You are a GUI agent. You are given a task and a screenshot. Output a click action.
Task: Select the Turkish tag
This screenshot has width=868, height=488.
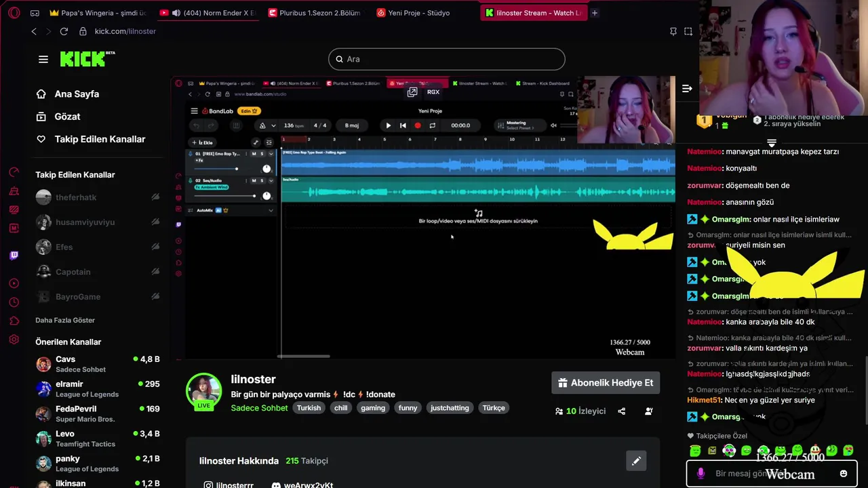tap(309, 408)
